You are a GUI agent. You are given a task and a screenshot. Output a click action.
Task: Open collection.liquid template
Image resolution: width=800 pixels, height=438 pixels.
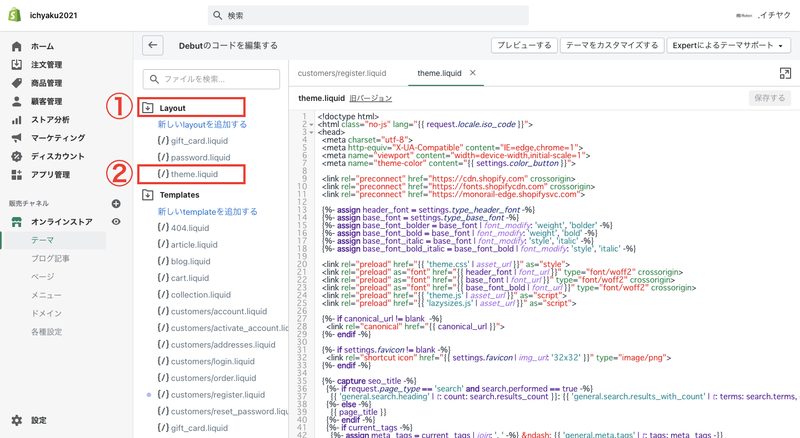[201, 295]
